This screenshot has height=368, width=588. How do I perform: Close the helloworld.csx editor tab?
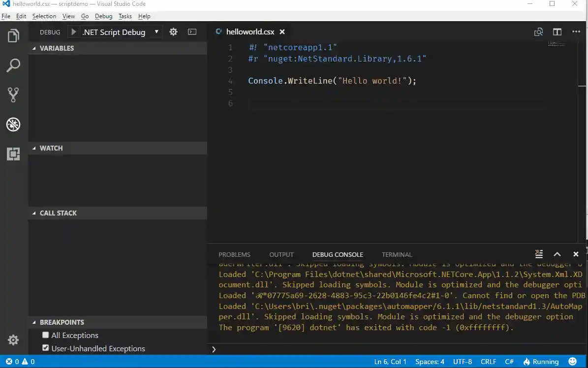282,32
